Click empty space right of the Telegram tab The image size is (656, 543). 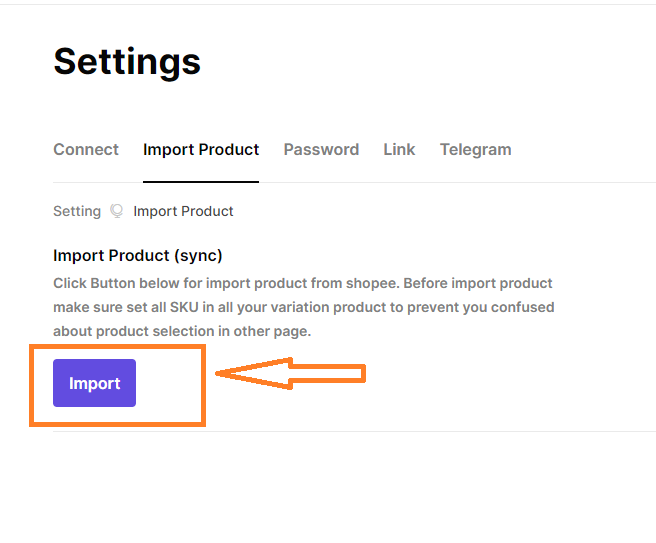click(586, 149)
